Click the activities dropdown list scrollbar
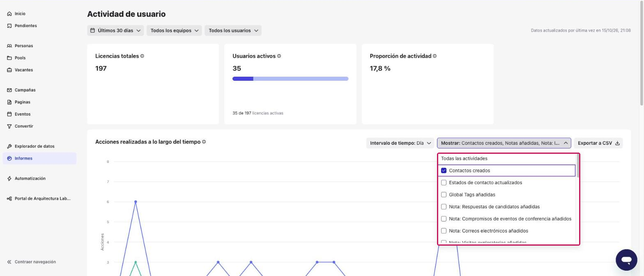The image size is (644, 276). pyautogui.click(x=578, y=166)
